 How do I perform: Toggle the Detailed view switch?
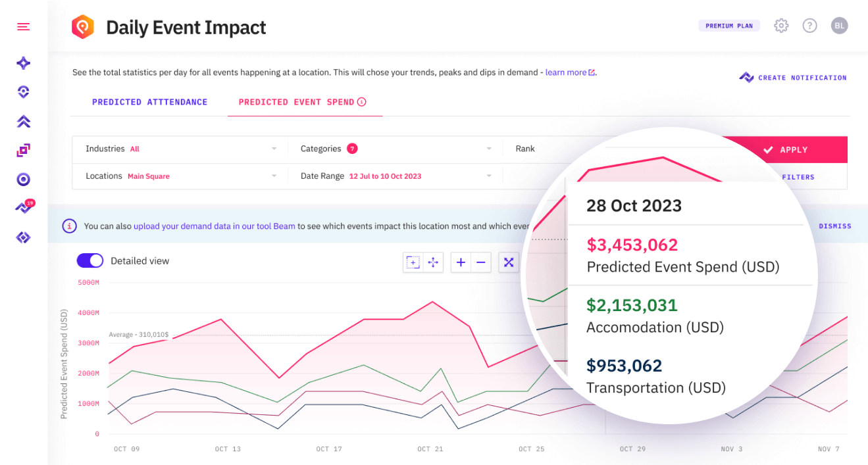click(x=90, y=261)
